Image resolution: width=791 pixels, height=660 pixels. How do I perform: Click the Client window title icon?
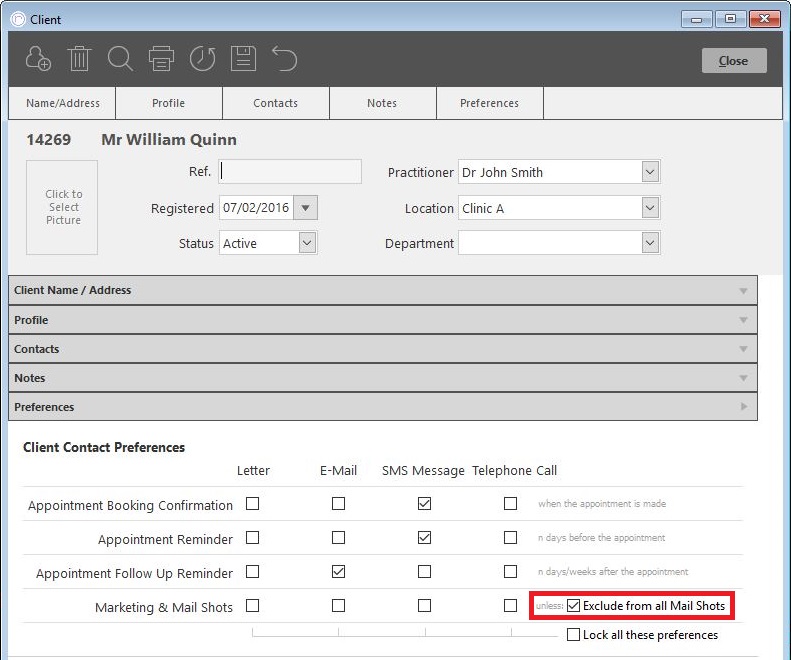(x=18, y=20)
